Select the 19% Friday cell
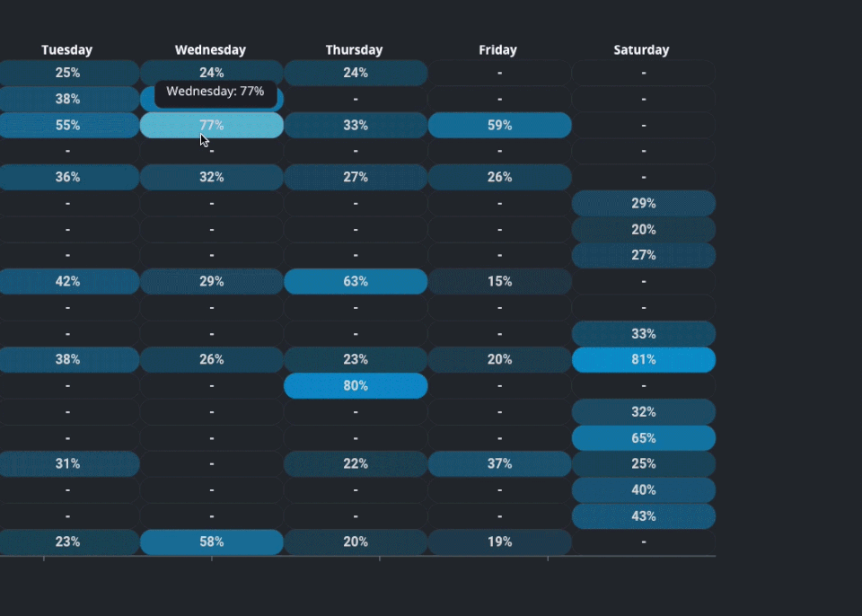 (499, 542)
